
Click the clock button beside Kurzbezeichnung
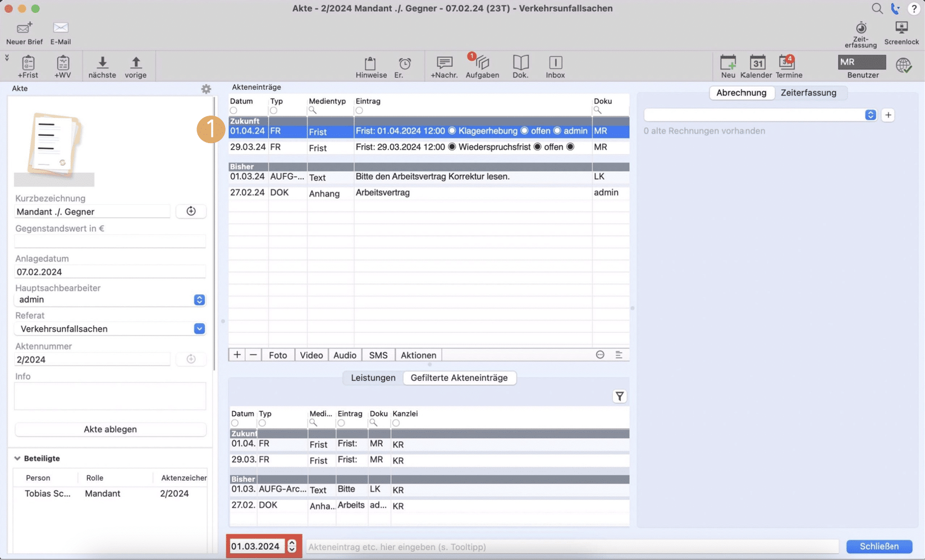[x=191, y=211]
